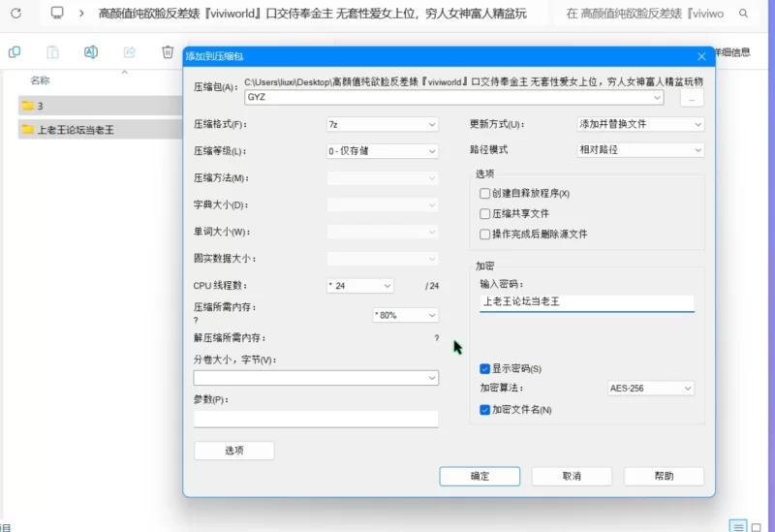Open the 详细信息 details pane button
Screen dimensions: 775x532
click(733, 52)
